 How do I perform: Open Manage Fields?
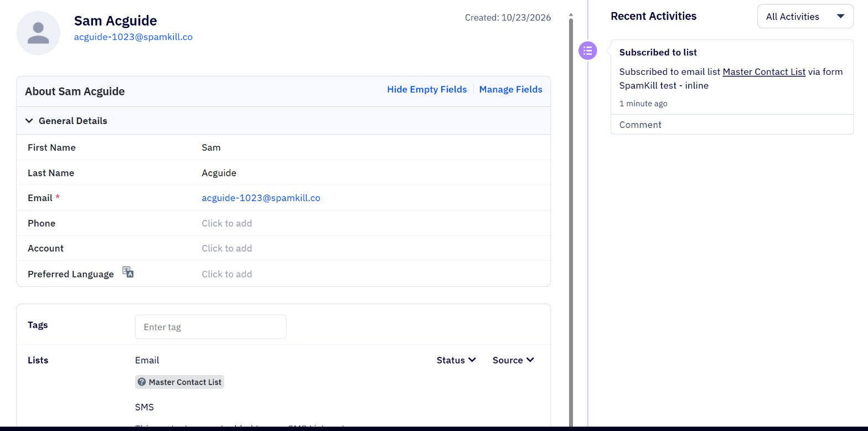(510, 89)
